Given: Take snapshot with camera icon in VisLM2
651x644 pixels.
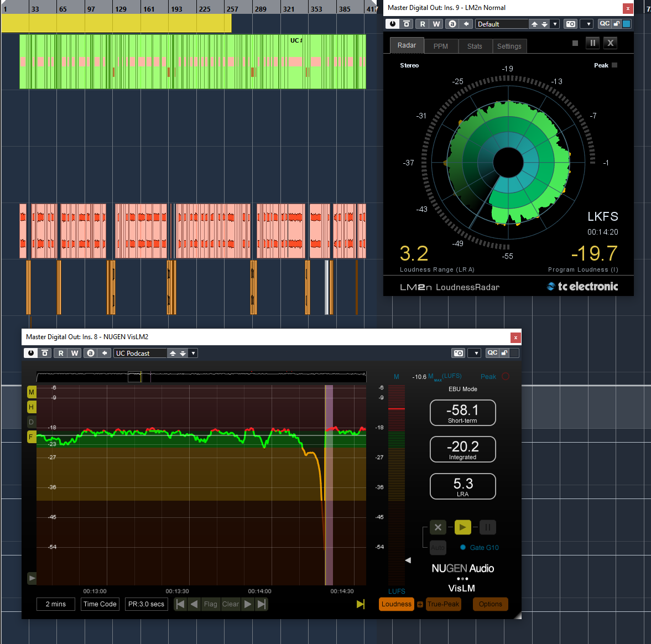Looking at the screenshot, I should pyautogui.click(x=459, y=353).
